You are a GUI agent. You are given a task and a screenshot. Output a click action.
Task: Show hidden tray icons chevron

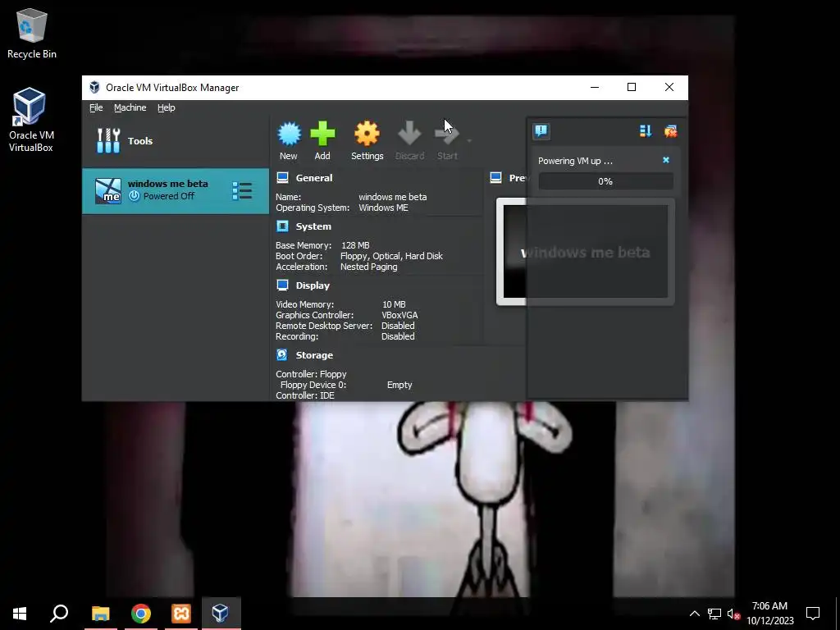(694, 614)
